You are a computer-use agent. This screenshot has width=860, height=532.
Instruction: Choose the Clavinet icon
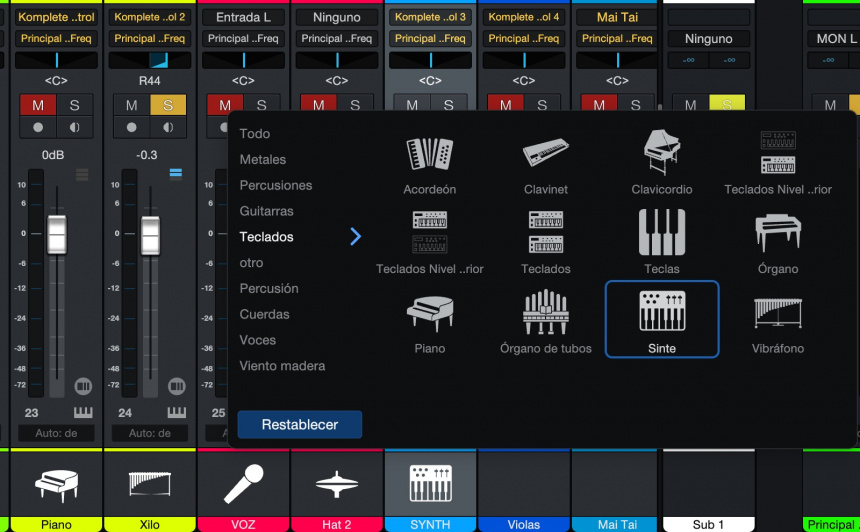click(546, 152)
